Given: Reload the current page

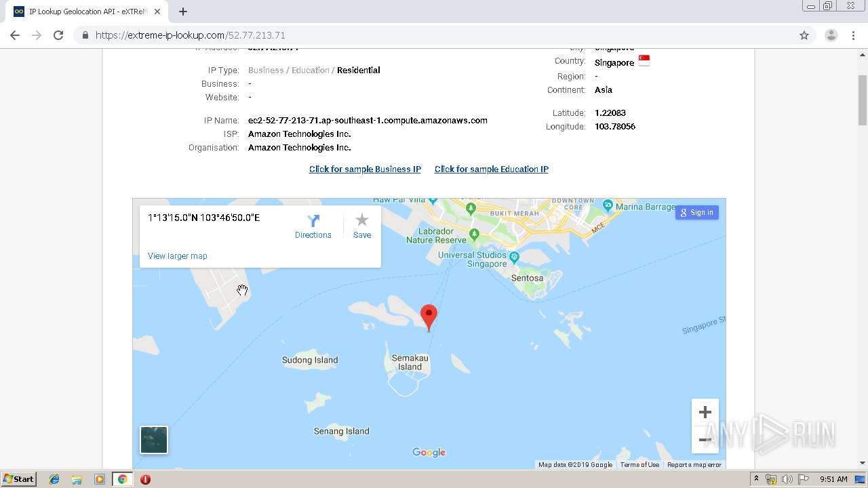Looking at the screenshot, I should point(58,35).
